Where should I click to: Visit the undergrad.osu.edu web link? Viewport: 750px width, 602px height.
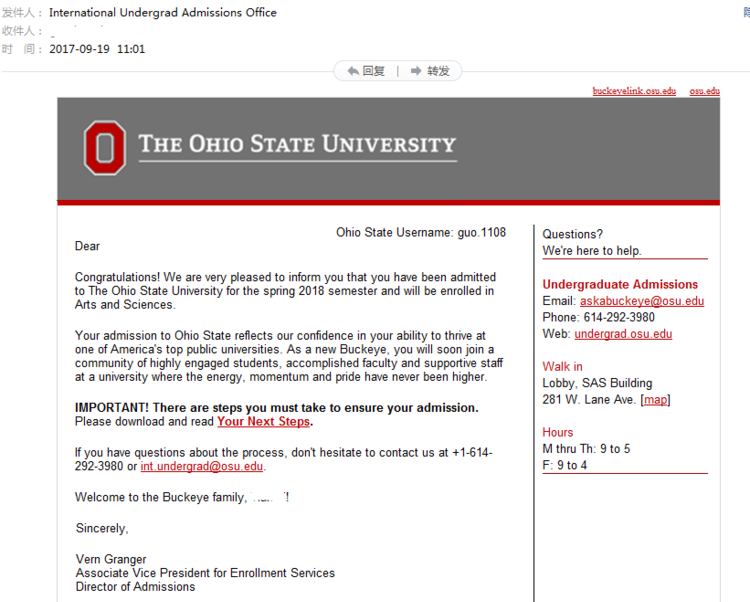coord(623,334)
